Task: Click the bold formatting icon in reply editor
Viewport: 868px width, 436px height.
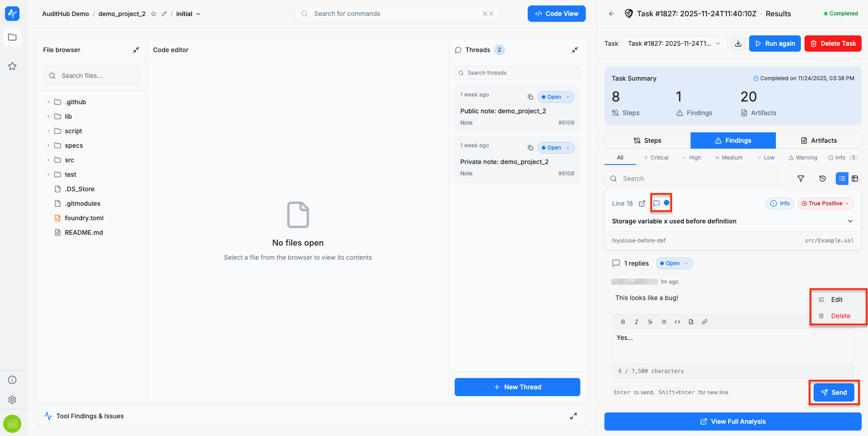Action: (623, 322)
